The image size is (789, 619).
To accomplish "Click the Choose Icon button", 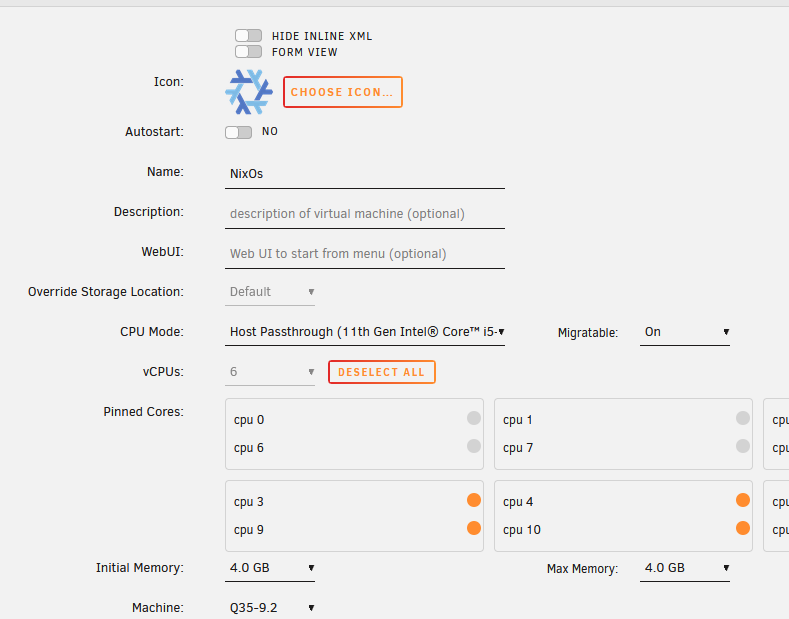I will point(343,92).
